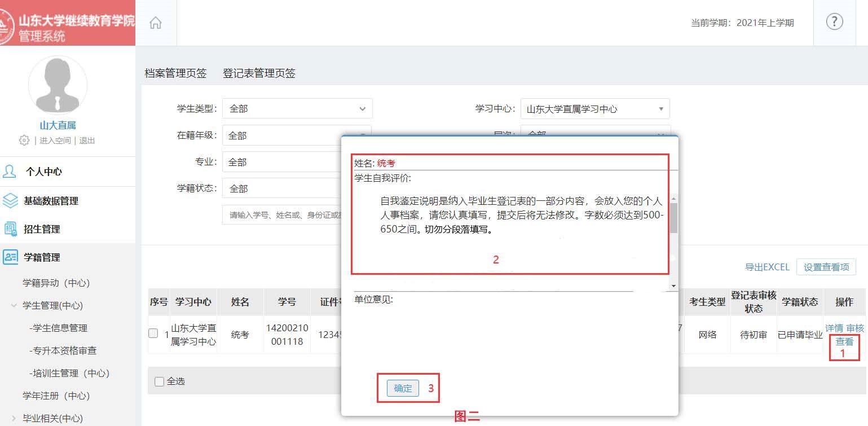Click the 查看 link in operations column
Viewport: 868px width, 426px height.
coord(844,341)
